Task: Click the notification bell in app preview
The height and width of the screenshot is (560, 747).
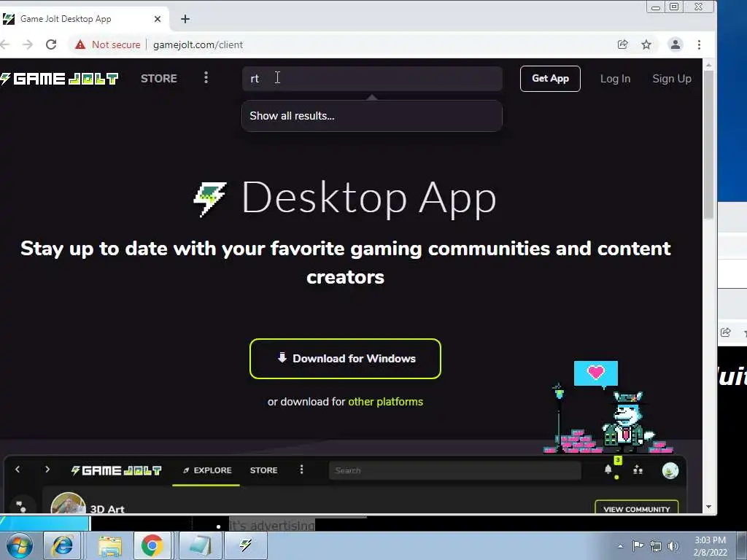Action: tap(608, 470)
